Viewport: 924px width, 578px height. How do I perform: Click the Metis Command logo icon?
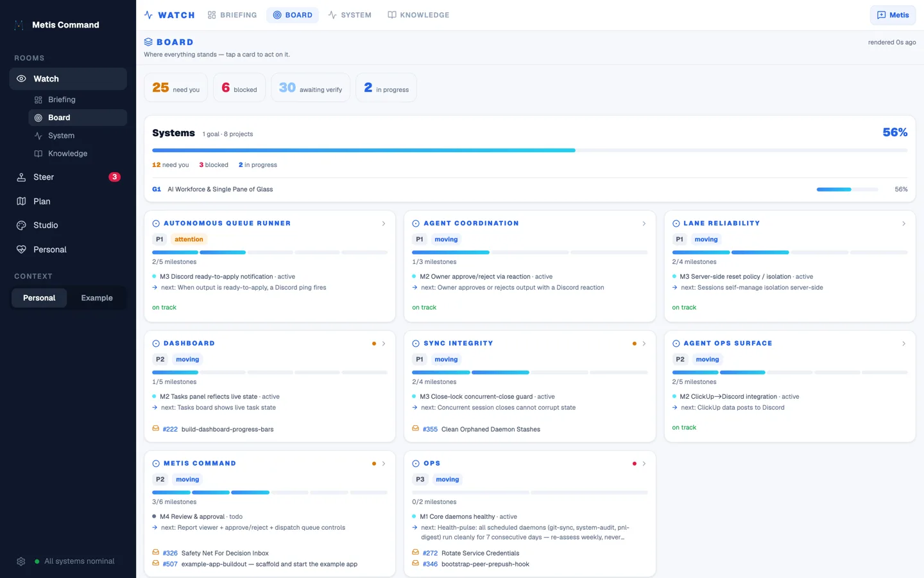tap(19, 25)
